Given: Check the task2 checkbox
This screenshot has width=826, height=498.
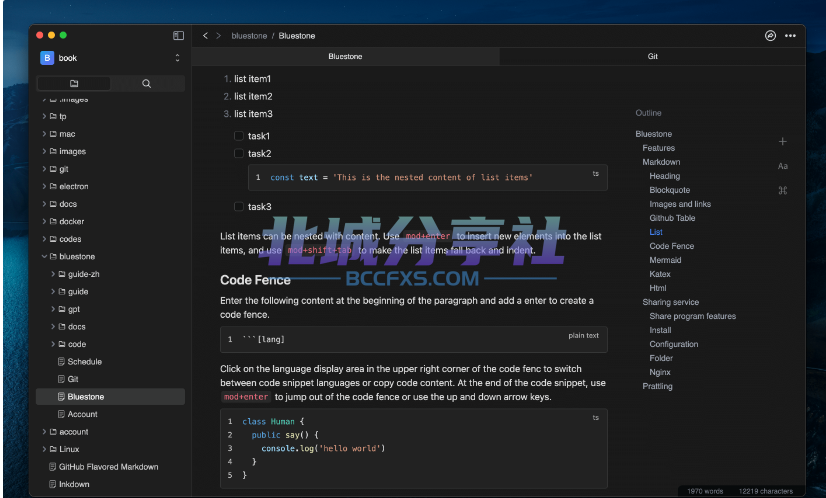Looking at the screenshot, I should [x=239, y=153].
